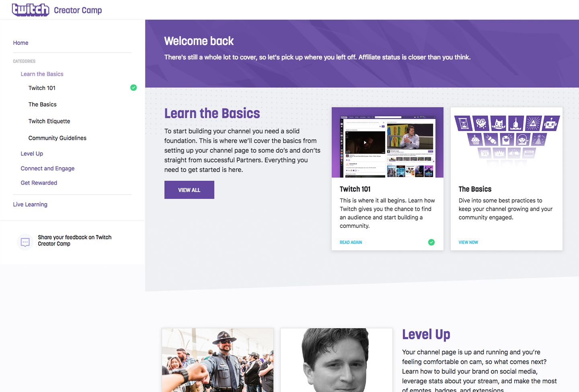Click the VIEW ALL button

[189, 190]
